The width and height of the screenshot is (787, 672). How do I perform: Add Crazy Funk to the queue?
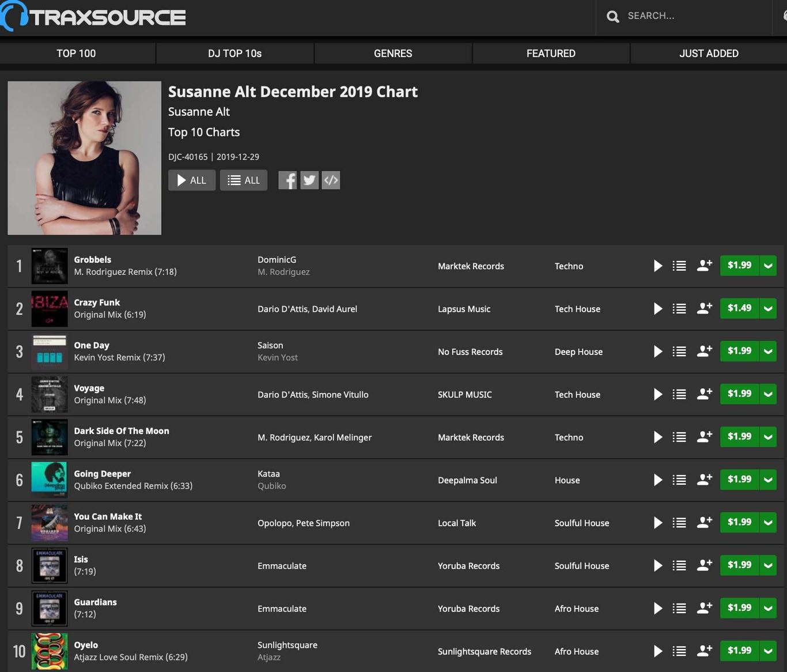point(679,309)
